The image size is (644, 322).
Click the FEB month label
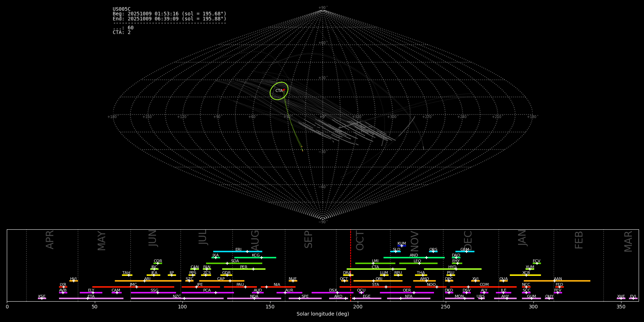(579, 240)
